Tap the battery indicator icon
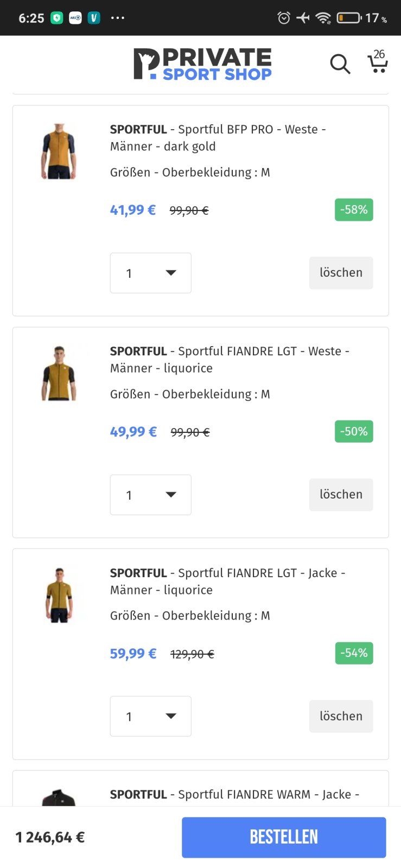This screenshot has height=868, width=401. (x=349, y=18)
